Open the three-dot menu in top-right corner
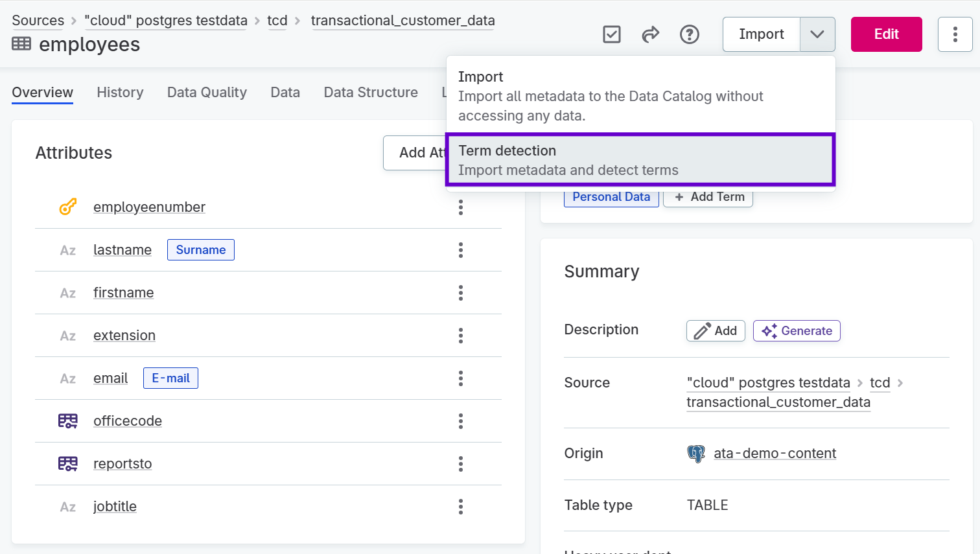The height and width of the screenshot is (554, 980). click(x=955, y=34)
